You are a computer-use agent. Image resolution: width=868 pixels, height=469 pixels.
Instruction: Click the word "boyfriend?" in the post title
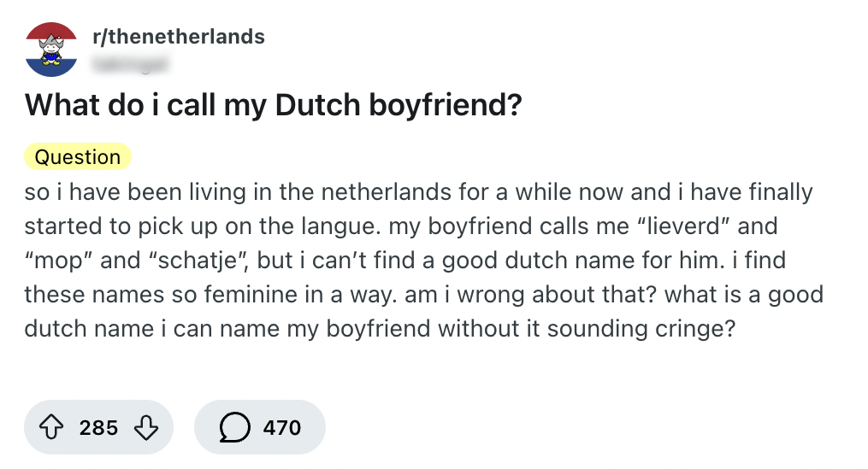pyautogui.click(x=445, y=105)
